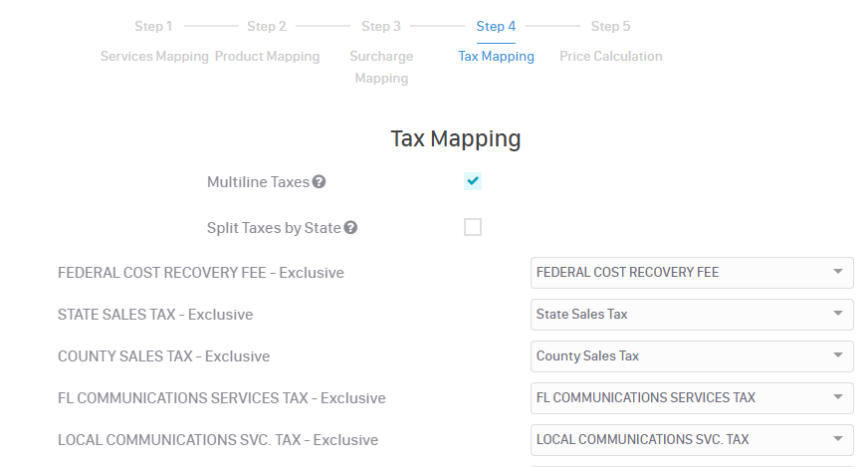Open the County Sales Tax dropdown
The height and width of the screenshot is (467, 868).
pos(691,356)
